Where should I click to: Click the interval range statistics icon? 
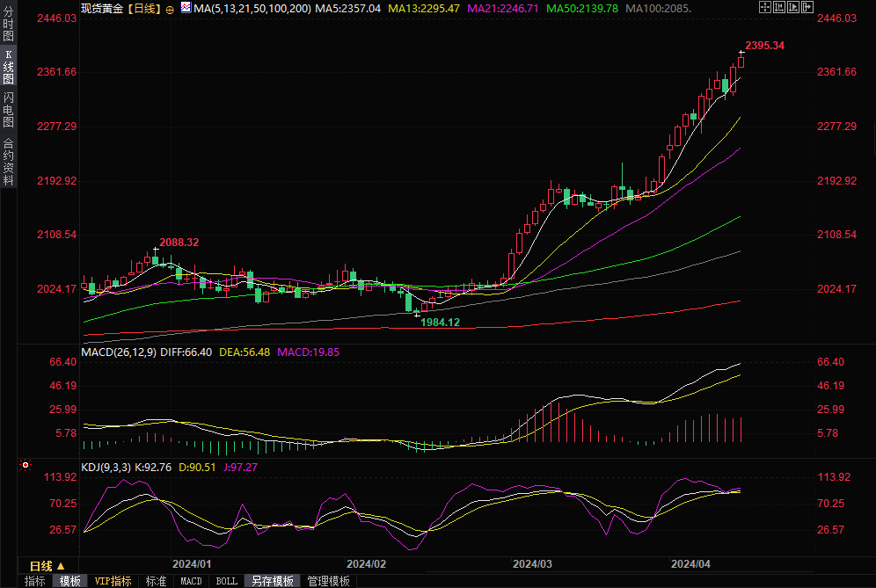[779, 8]
